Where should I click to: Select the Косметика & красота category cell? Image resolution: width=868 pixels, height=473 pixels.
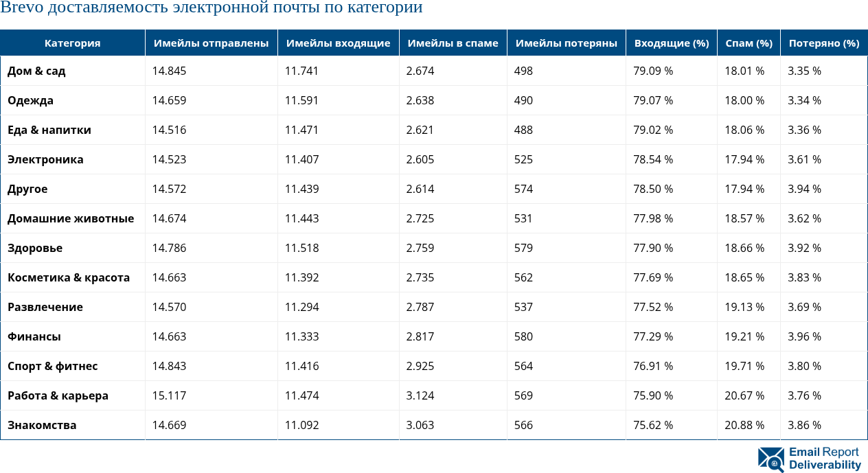pos(69,277)
